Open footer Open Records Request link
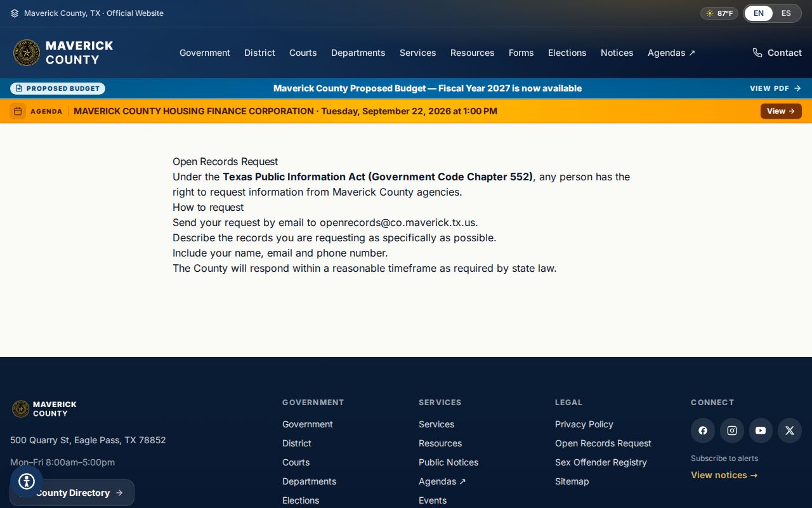The width and height of the screenshot is (812, 508). (x=603, y=443)
